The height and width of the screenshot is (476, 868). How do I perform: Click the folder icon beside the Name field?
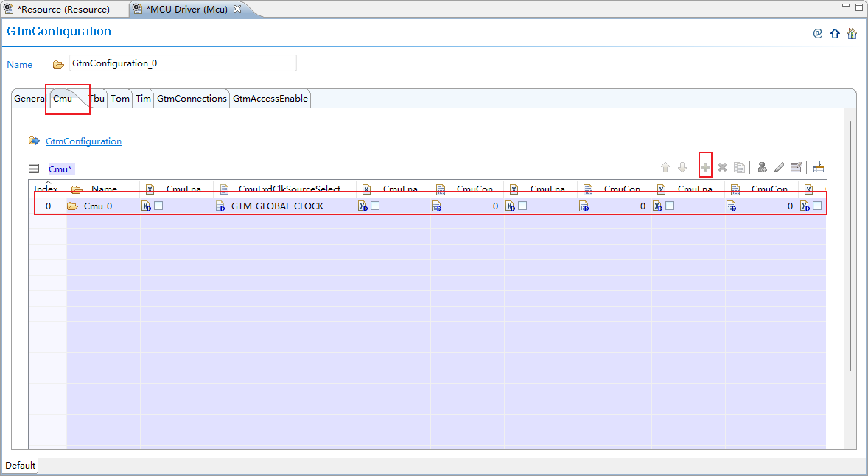[58, 65]
